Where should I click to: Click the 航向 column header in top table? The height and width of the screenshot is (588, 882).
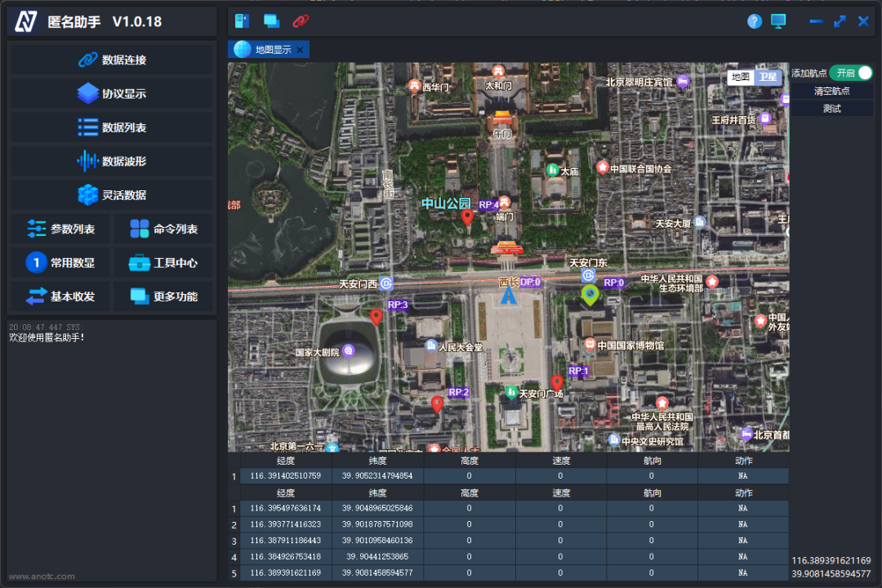652,461
